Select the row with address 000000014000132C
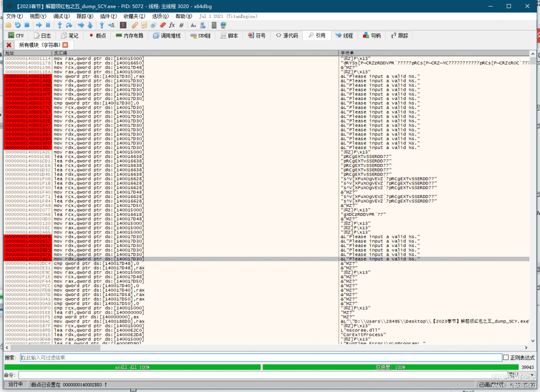The height and width of the screenshot is (392, 540). coord(266,76)
